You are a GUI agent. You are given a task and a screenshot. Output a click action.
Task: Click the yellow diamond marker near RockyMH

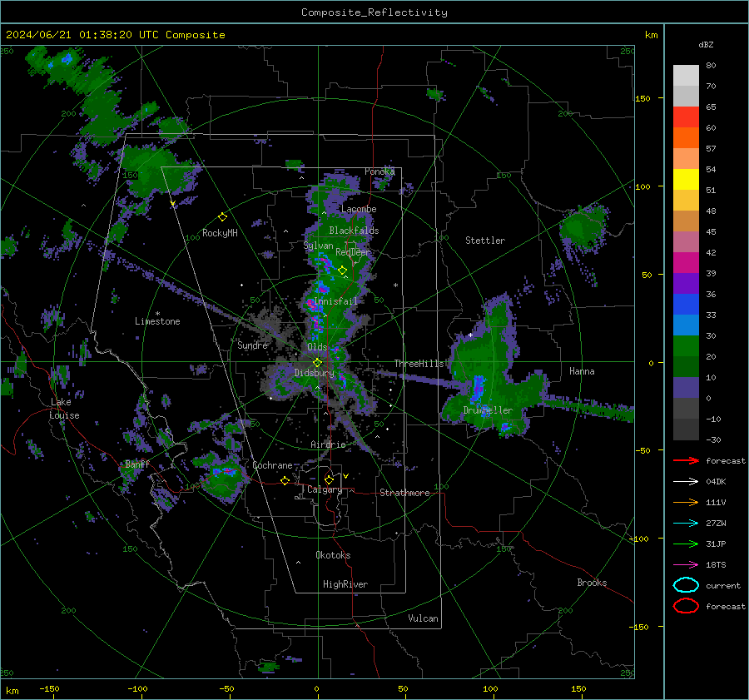tap(222, 217)
